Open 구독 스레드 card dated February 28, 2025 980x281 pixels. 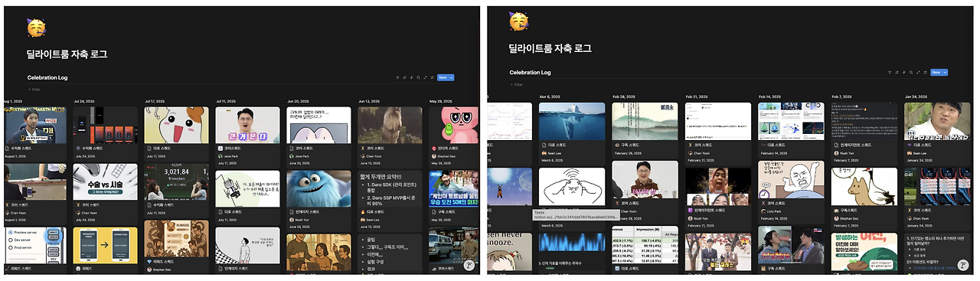click(x=645, y=129)
